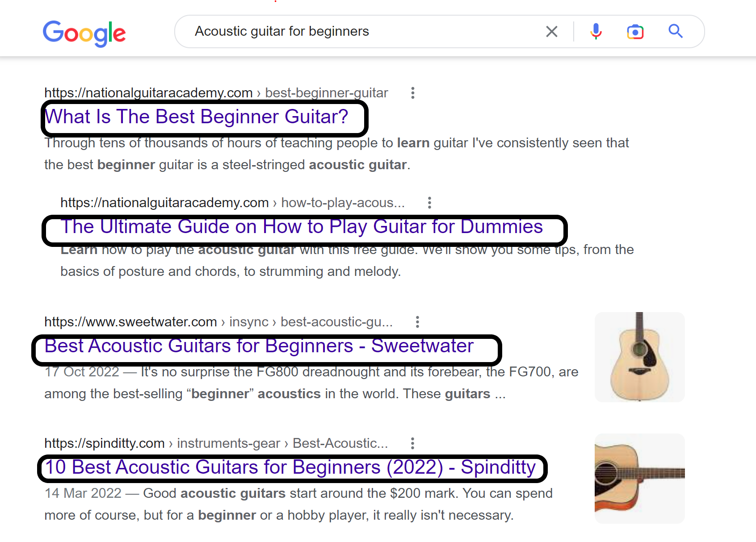Open three-dot menu beside sweetwater.com result
The width and height of the screenshot is (756, 542).
point(417,322)
